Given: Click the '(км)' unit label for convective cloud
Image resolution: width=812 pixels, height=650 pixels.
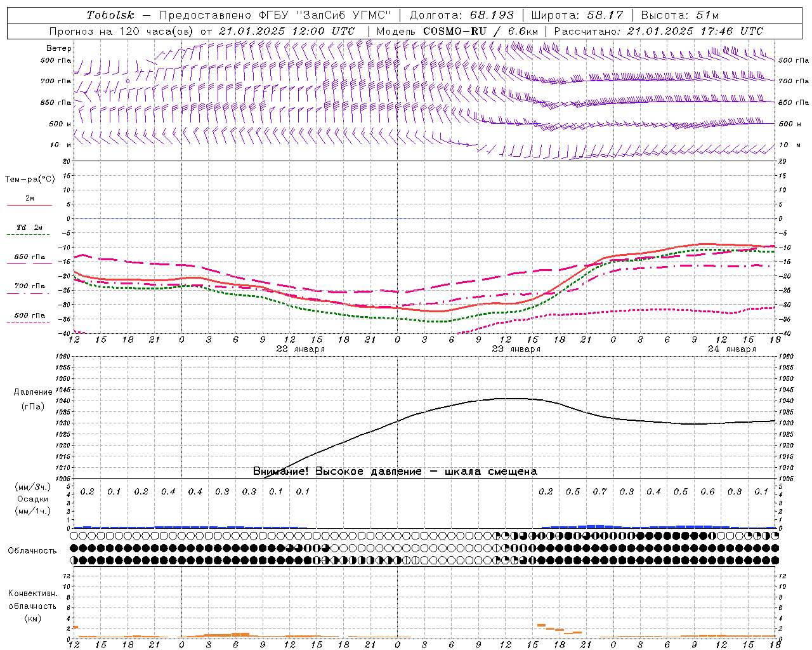Looking at the screenshot, I should pyautogui.click(x=33, y=618).
